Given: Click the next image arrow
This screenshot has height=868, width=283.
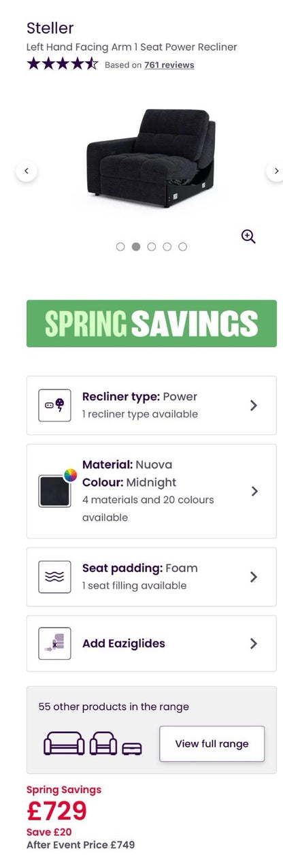Looking at the screenshot, I should click(275, 171).
